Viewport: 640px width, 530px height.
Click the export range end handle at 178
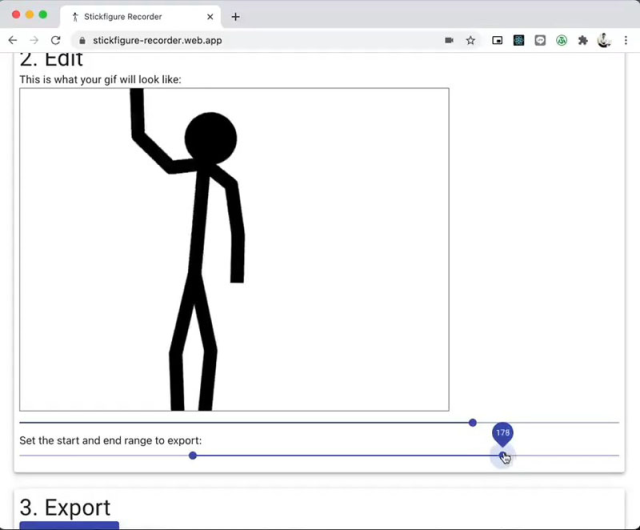pyautogui.click(x=502, y=456)
